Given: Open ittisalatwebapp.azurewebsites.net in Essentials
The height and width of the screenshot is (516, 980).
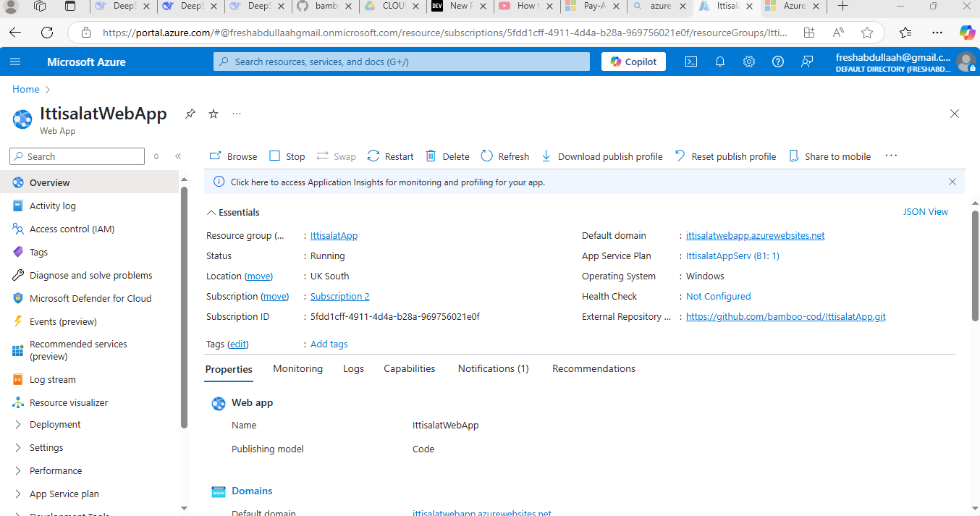Looking at the screenshot, I should [x=755, y=236].
